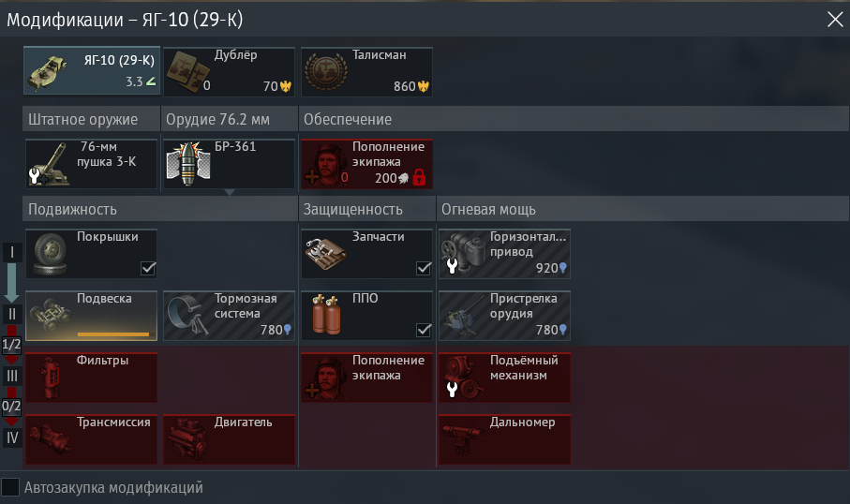The image size is (850, 504).
Task: Enable Автозакупка модификаций checkbox
Action: point(10,487)
